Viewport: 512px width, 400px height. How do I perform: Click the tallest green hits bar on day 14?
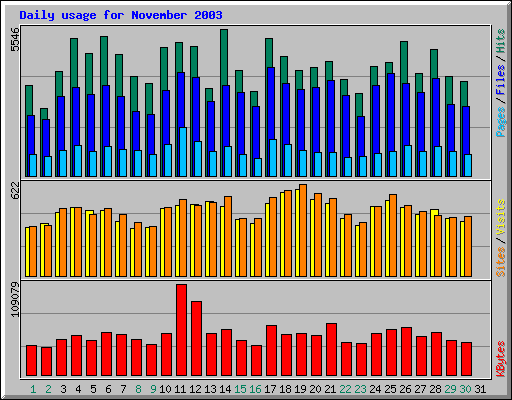224,57
